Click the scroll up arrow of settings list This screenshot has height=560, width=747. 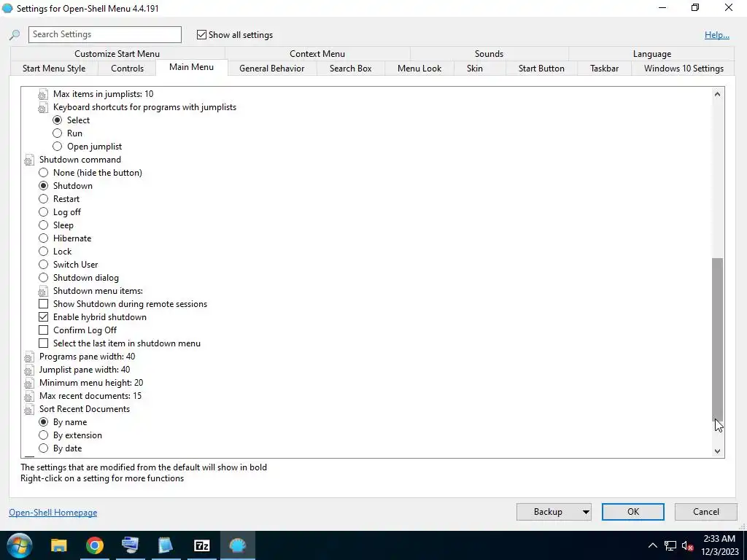[x=718, y=94]
